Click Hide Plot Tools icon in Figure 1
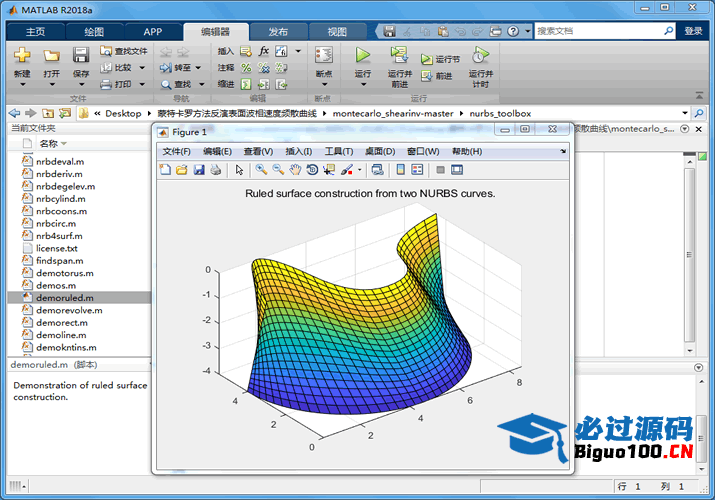 (x=440, y=170)
